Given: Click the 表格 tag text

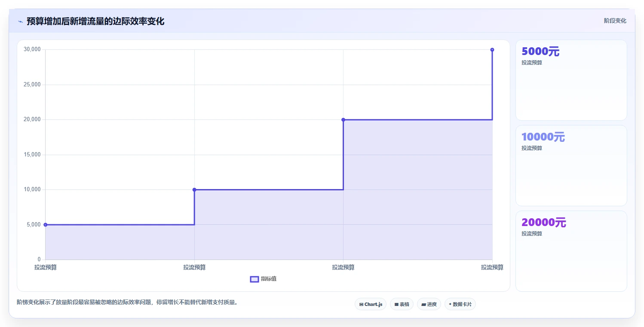Looking at the screenshot, I should 404,304.
